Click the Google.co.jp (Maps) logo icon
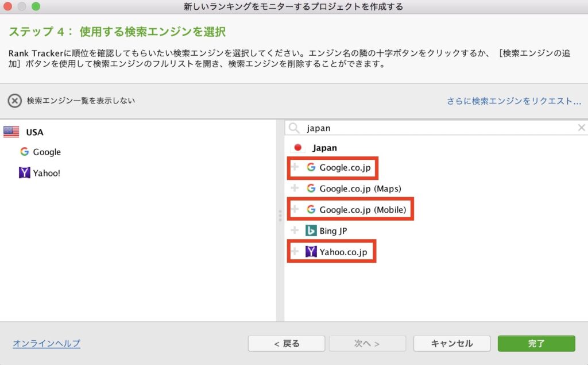 coord(311,188)
